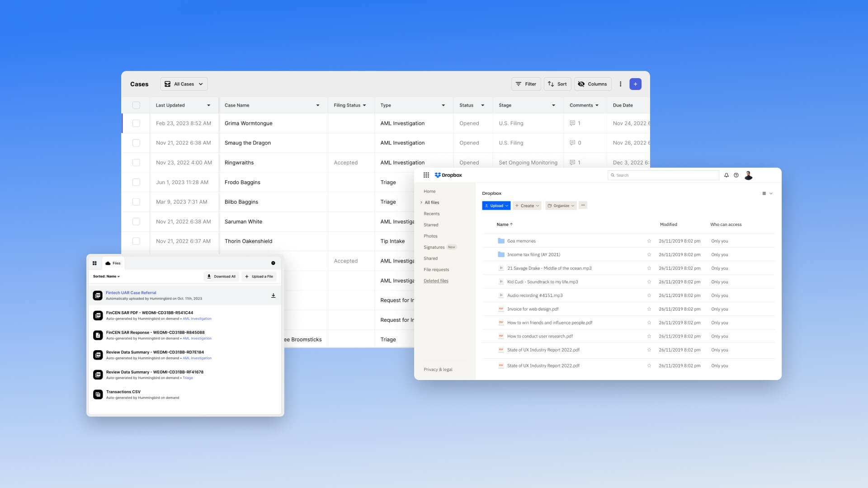Click the grid icon in the Files panel

click(x=94, y=263)
